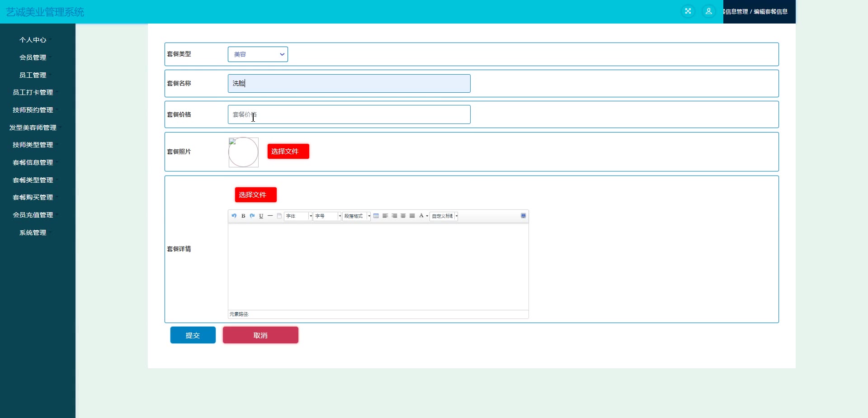Image resolution: width=868 pixels, height=418 pixels.
Task: Focus the 套餐价格 input field
Action: [x=349, y=114]
